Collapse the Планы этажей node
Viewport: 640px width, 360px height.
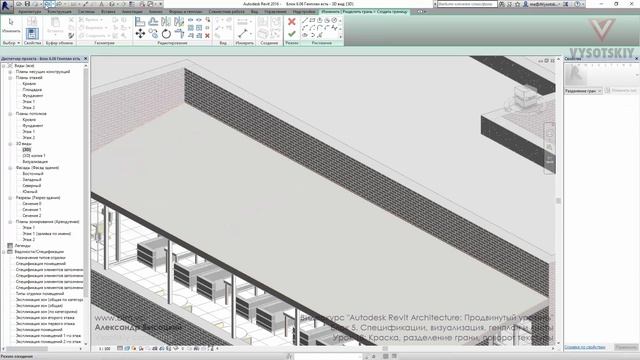(x=10, y=78)
